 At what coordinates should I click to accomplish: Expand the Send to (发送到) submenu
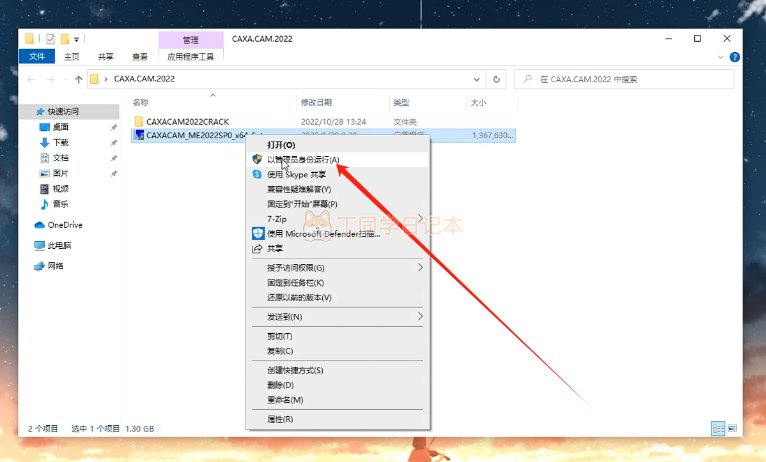420,316
